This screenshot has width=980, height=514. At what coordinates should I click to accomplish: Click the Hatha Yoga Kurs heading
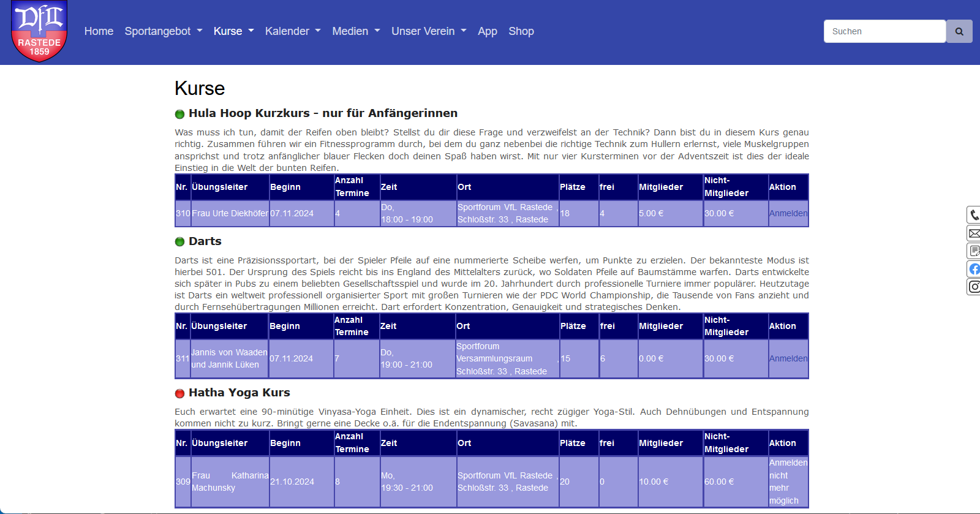click(239, 393)
